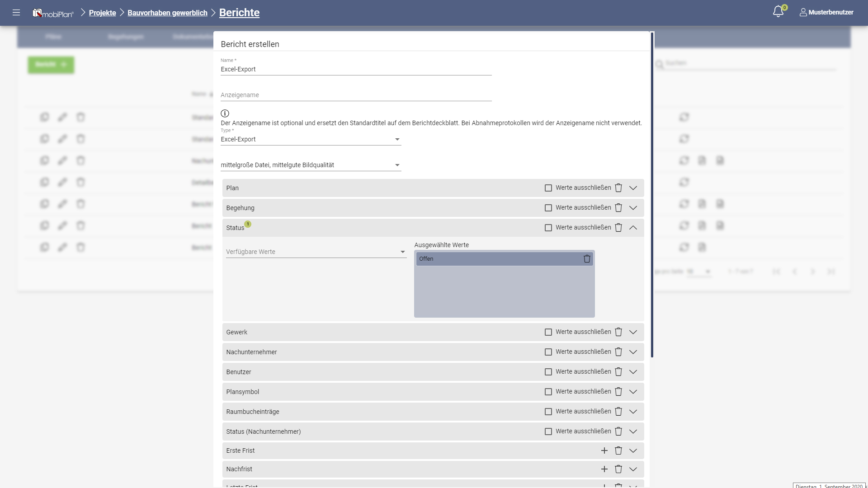The height and width of the screenshot is (488, 868).
Task: Click the dialog vertical scrollbar
Action: point(652,194)
